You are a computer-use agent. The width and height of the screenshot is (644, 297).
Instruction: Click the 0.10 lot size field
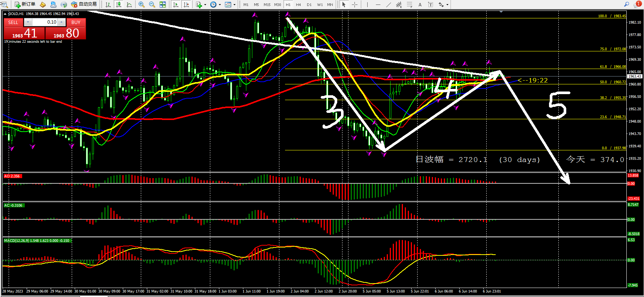[x=45, y=22]
